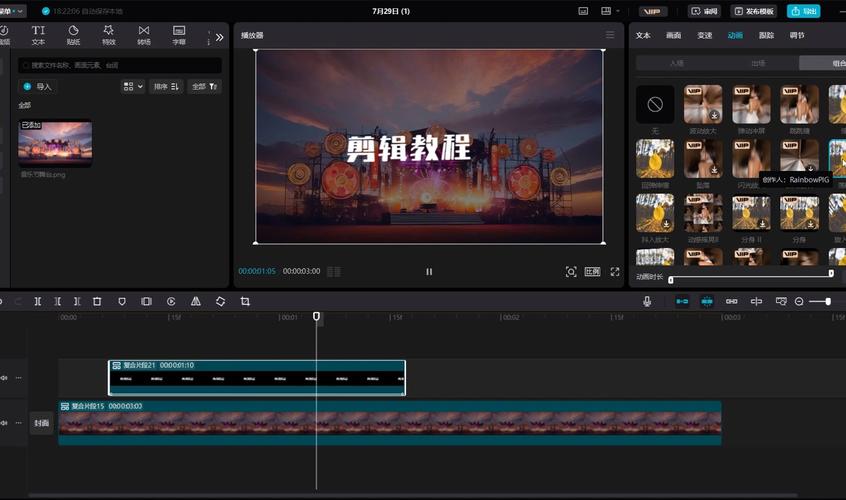This screenshot has height=500, width=846.
Task: Click the reverse playback icon in timeline toolbar
Action: pos(171,302)
